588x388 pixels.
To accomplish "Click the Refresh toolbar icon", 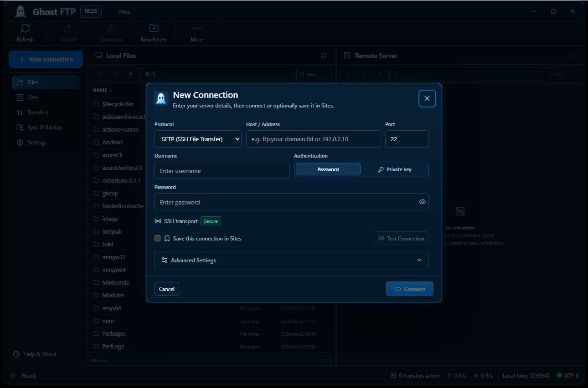I will [26, 28].
